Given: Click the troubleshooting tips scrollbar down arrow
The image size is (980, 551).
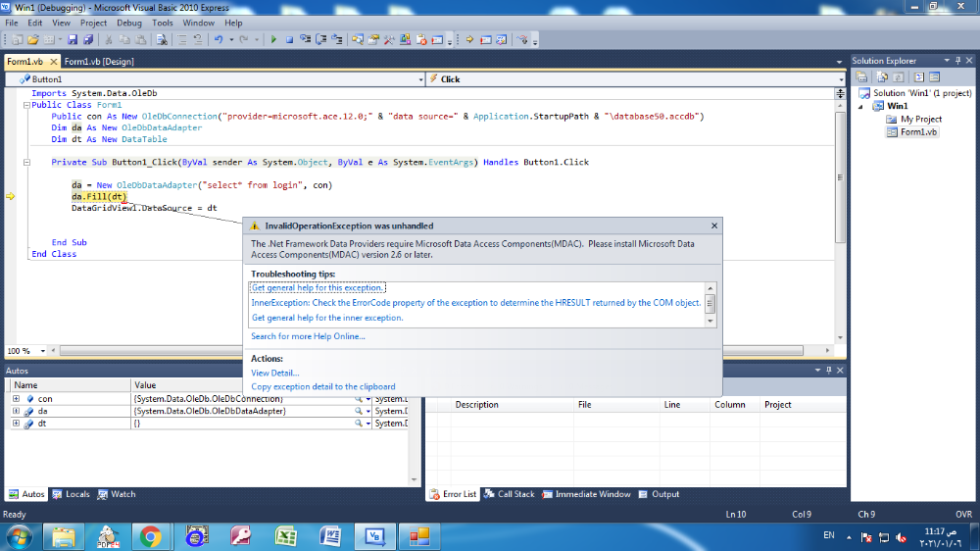Looking at the screenshot, I should pyautogui.click(x=710, y=321).
